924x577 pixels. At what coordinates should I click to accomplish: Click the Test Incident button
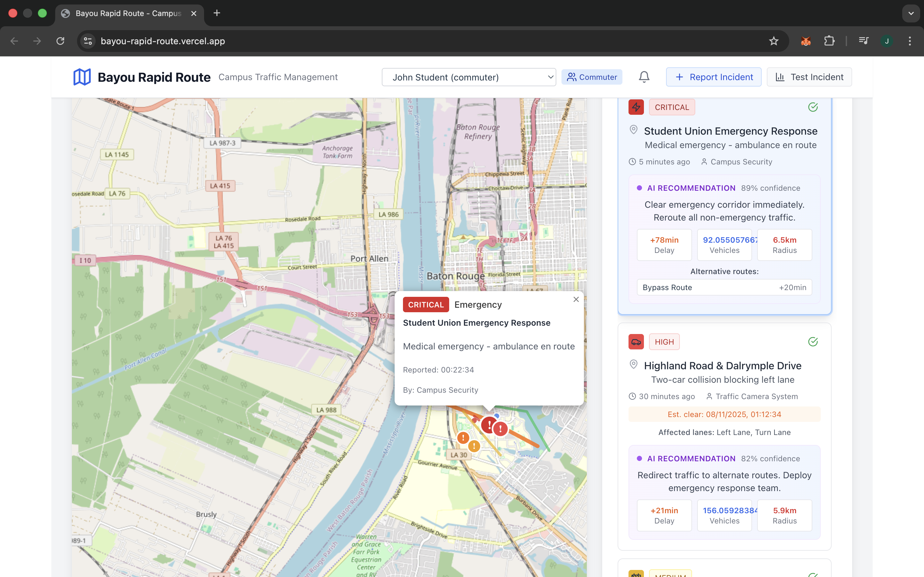point(809,77)
